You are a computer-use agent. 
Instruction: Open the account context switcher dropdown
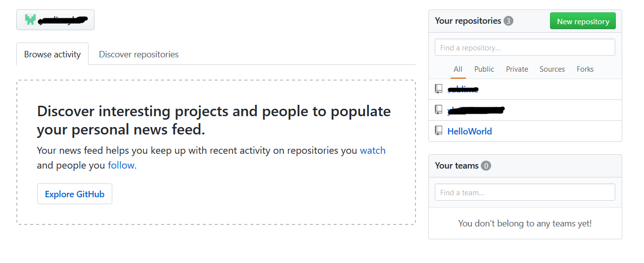[55, 20]
